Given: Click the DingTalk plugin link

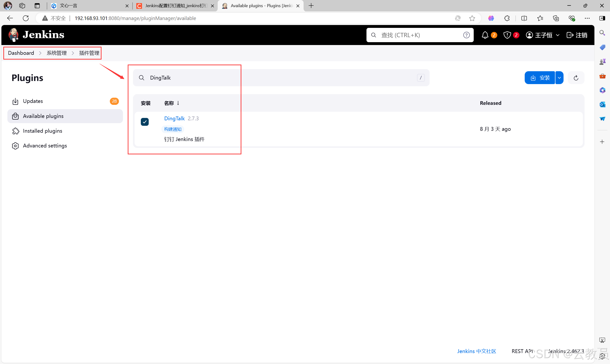Looking at the screenshot, I should (x=174, y=118).
